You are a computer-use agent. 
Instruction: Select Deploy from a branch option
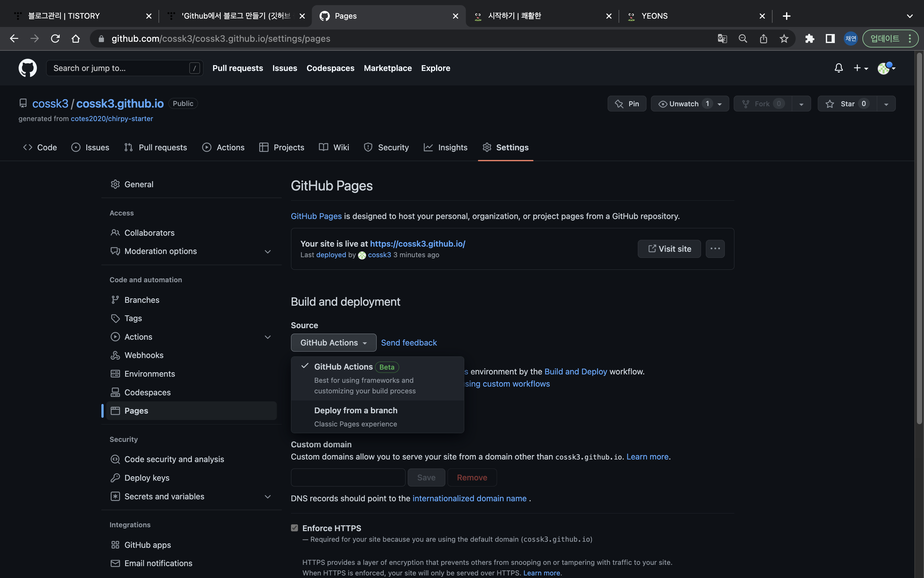(377, 417)
